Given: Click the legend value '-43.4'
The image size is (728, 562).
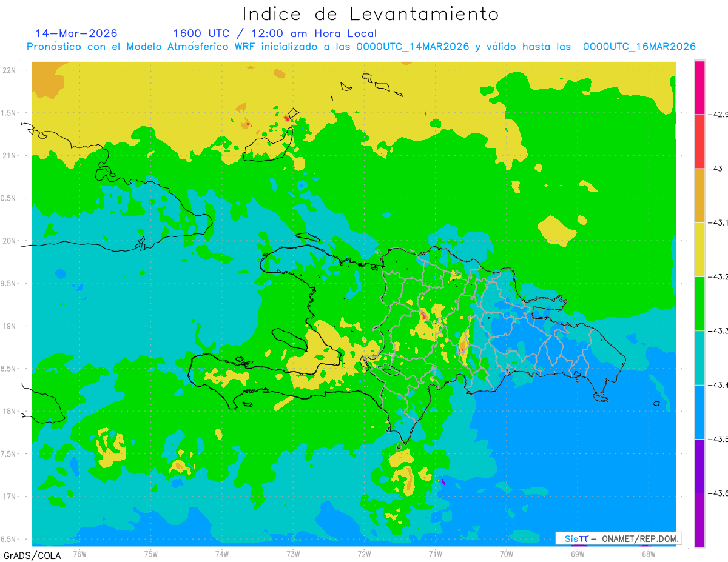Looking at the screenshot, I should tap(718, 384).
